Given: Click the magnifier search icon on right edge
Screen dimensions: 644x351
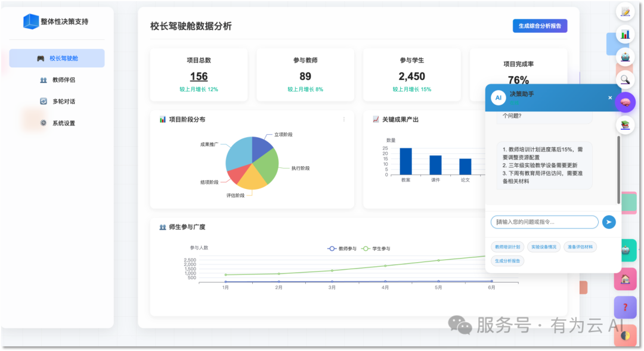Looking at the screenshot, I should 624,80.
